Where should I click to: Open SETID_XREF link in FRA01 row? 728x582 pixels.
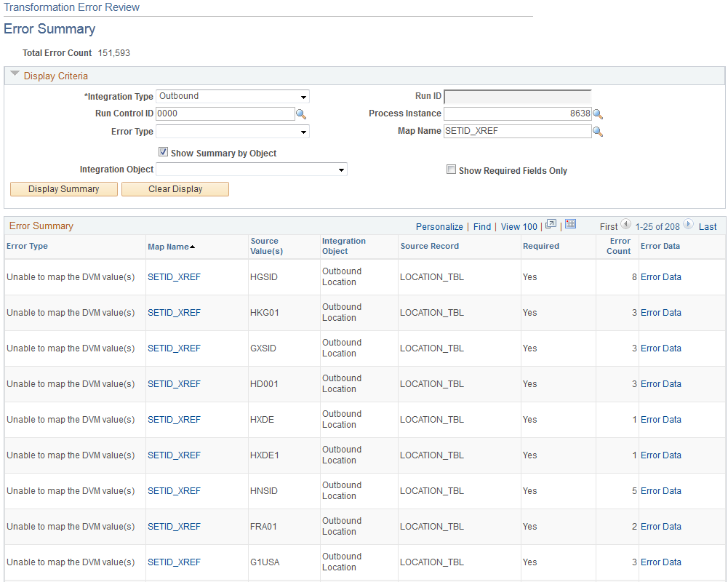coord(174,527)
